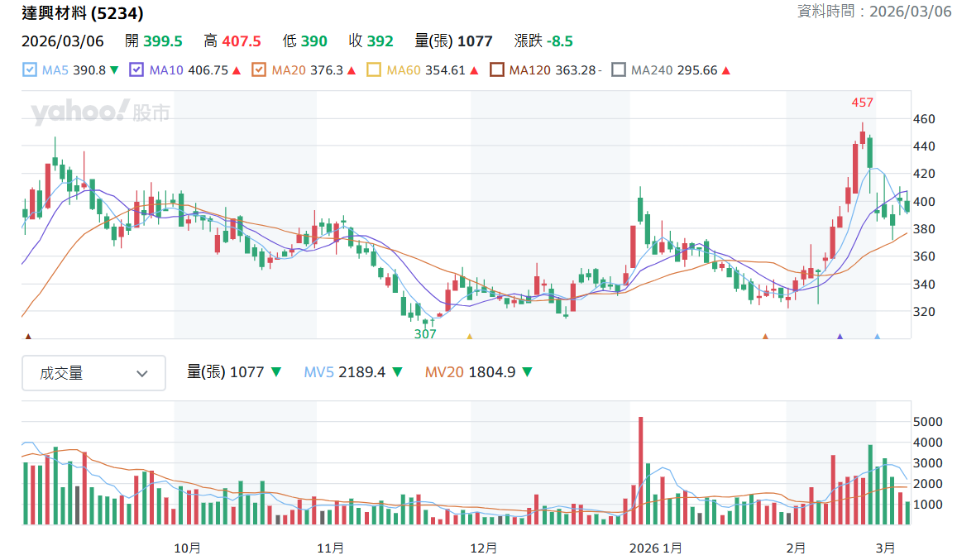Uncheck the MA10 moving average checkbox
The image size is (957, 560).
pos(136,69)
